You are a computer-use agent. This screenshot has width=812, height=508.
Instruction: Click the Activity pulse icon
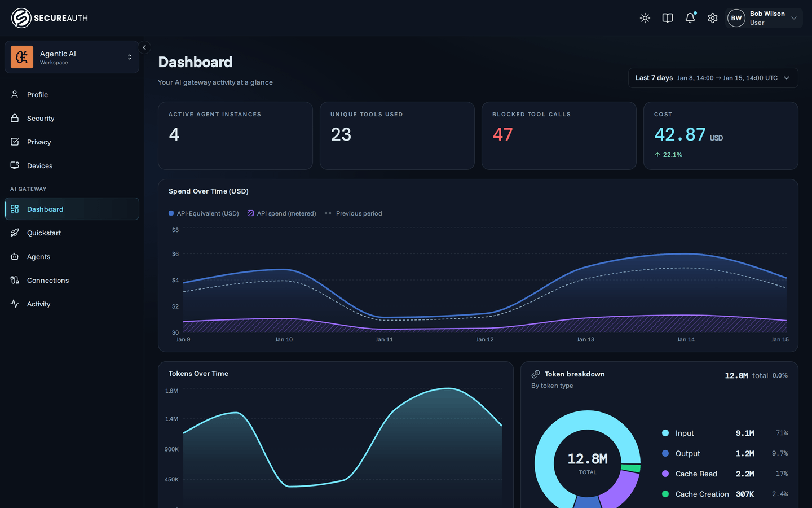[15, 304]
